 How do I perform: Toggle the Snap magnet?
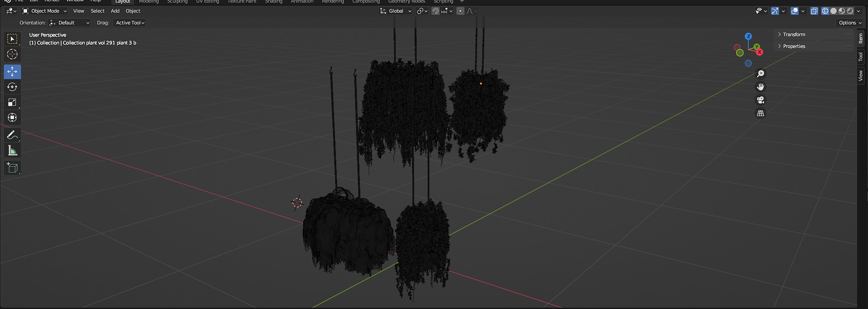[435, 11]
